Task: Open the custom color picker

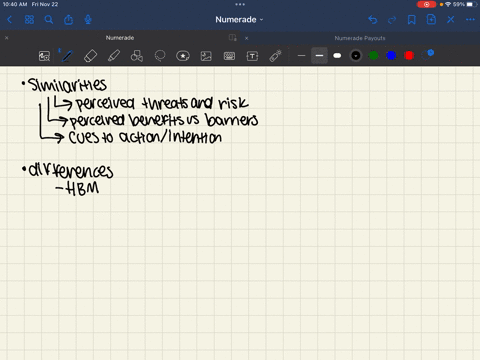Action: [427, 55]
